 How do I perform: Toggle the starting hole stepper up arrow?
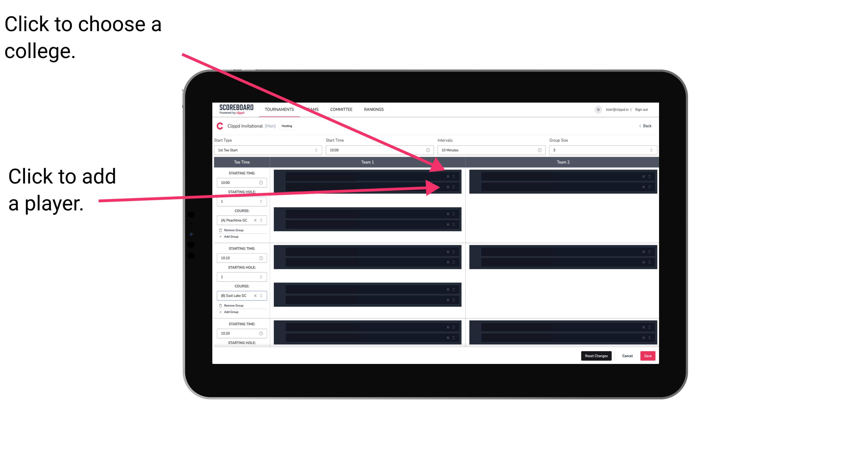pos(262,200)
